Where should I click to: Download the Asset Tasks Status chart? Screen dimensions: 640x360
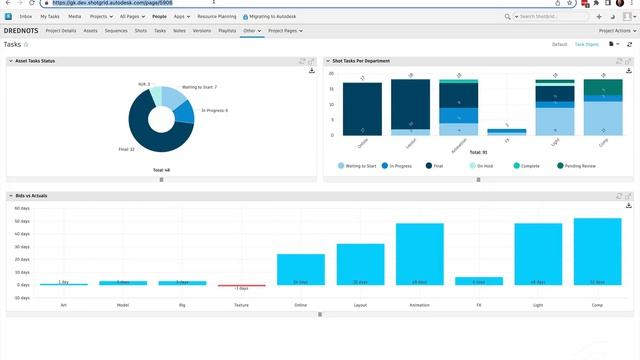pyautogui.click(x=312, y=71)
